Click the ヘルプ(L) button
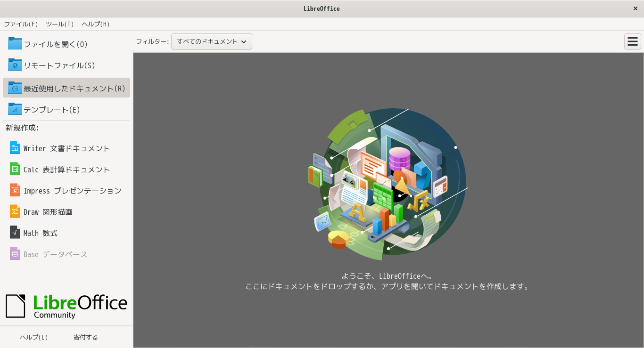The height and width of the screenshot is (348, 644). 33,337
